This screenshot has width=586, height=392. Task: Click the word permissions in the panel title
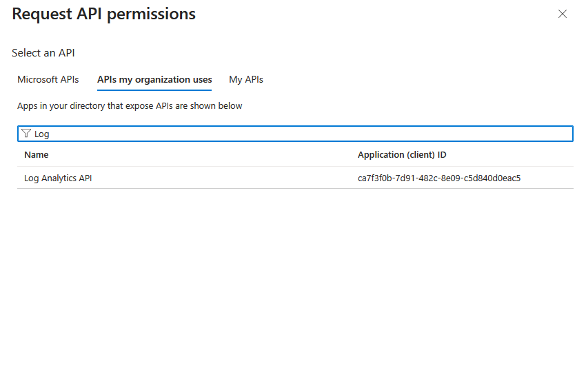coord(152,14)
